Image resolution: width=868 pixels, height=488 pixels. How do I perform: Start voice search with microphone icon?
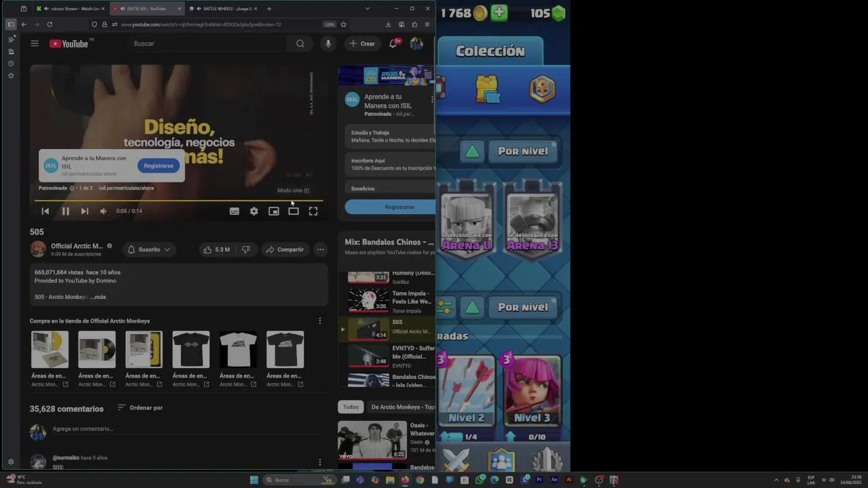pyautogui.click(x=328, y=43)
